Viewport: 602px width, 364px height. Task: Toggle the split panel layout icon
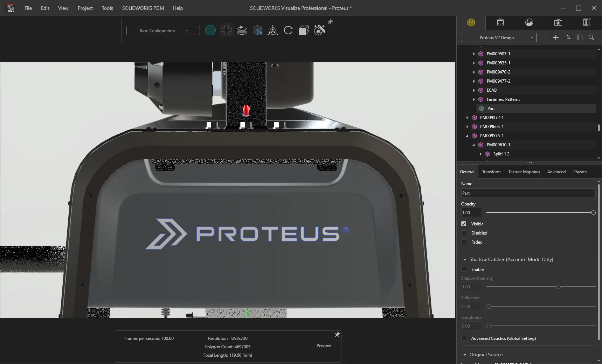pyautogui.click(x=580, y=37)
